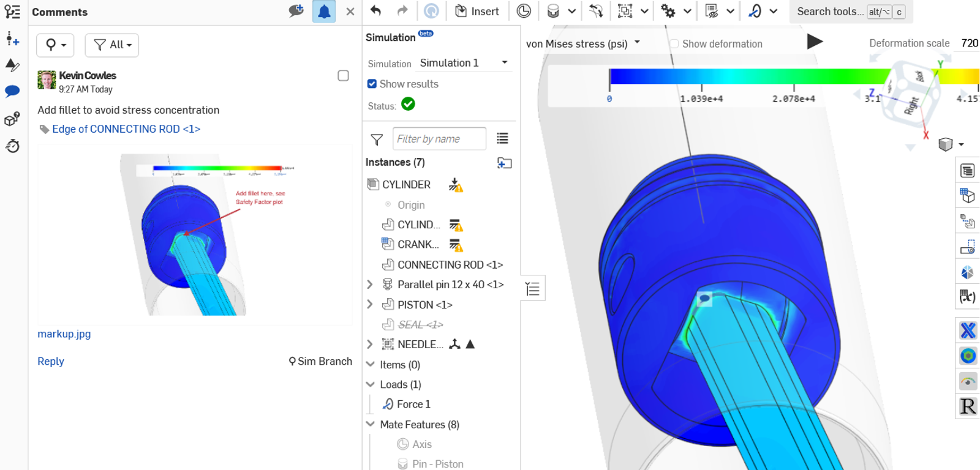
Task: Open the list view icon beside filter field
Action: (x=502, y=139)
